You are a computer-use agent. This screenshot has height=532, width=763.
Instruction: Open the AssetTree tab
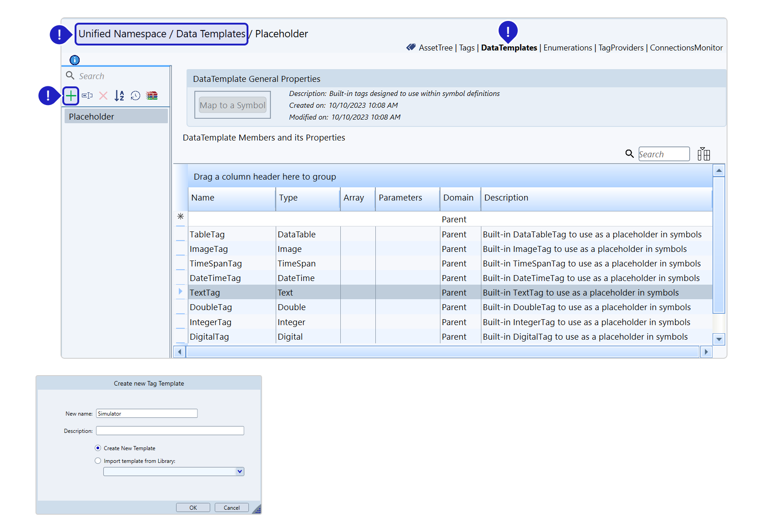pos(435,48)
